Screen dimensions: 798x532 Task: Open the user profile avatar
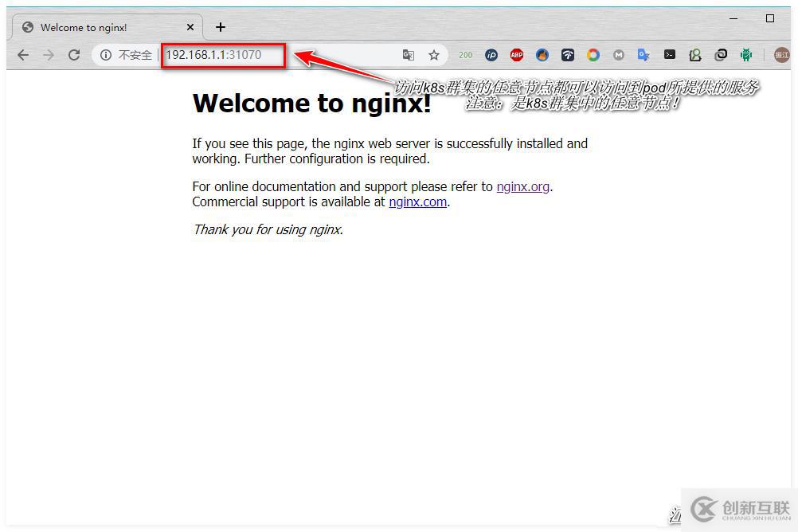pos(782,55)
